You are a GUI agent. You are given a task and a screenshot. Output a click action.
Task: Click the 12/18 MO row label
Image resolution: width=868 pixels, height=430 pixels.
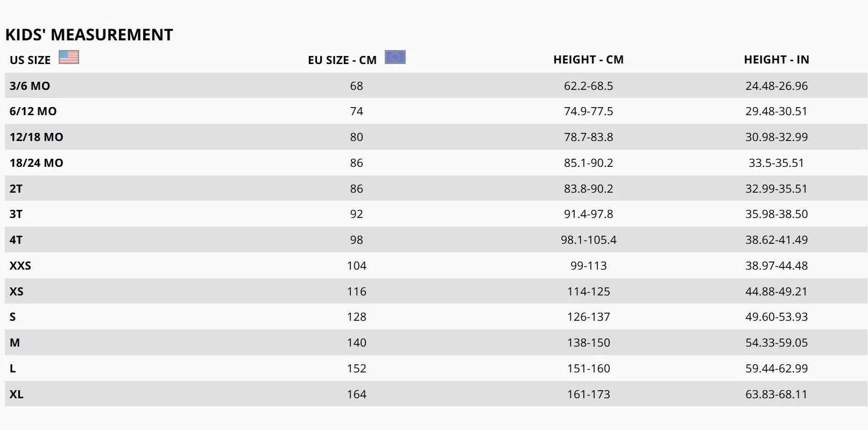[36, 137]
